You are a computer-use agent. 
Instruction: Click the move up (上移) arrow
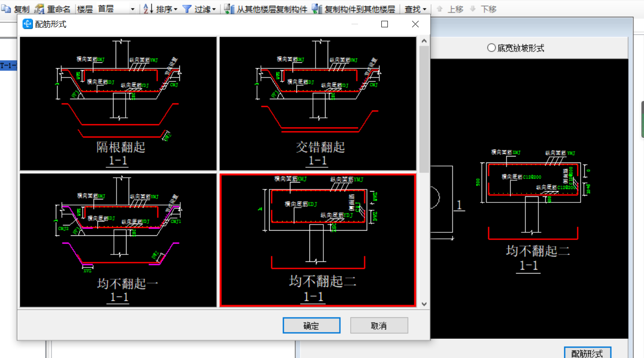(x=439, y=9)
